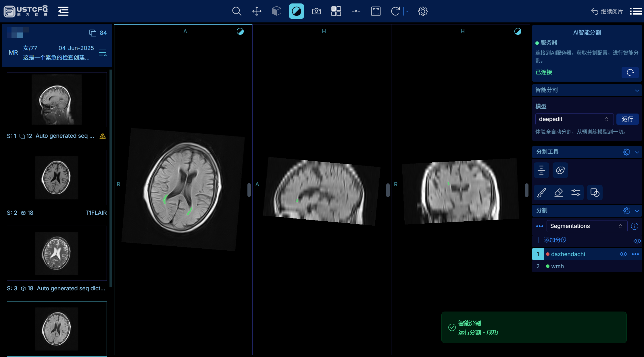Select the wmh segment row
The width and height of the screenshot is (644, 357).
(558, 266)
